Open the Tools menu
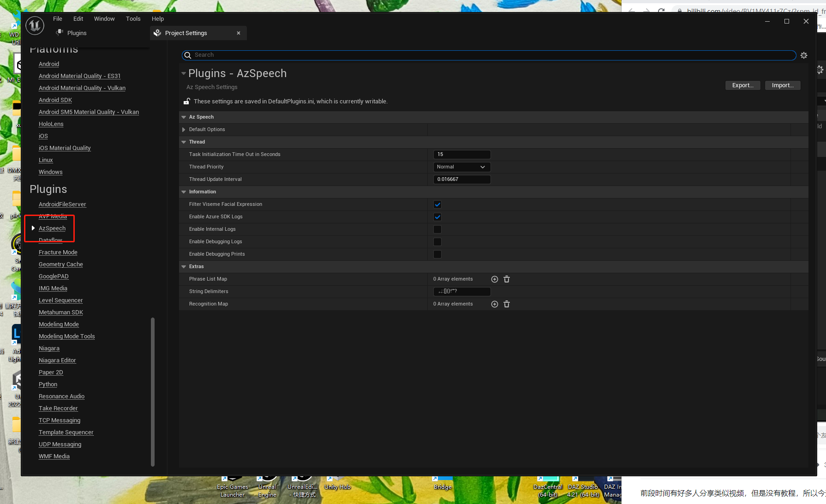 coord(133,19)
